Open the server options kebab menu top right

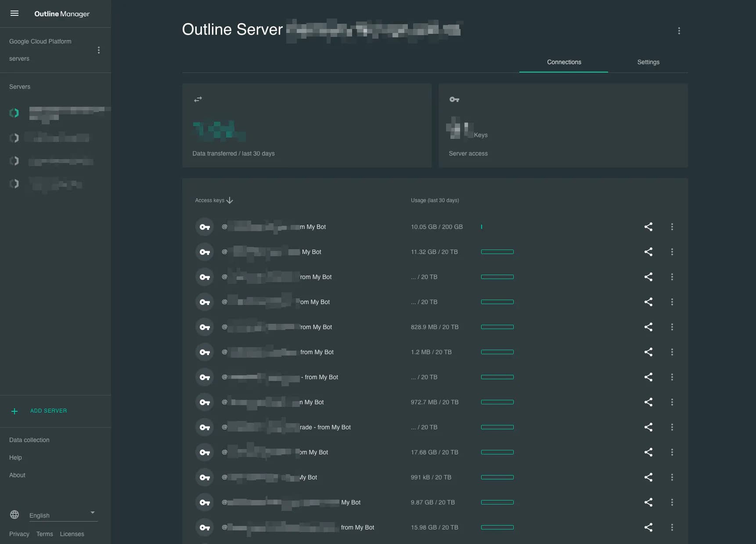coord(679,31)
